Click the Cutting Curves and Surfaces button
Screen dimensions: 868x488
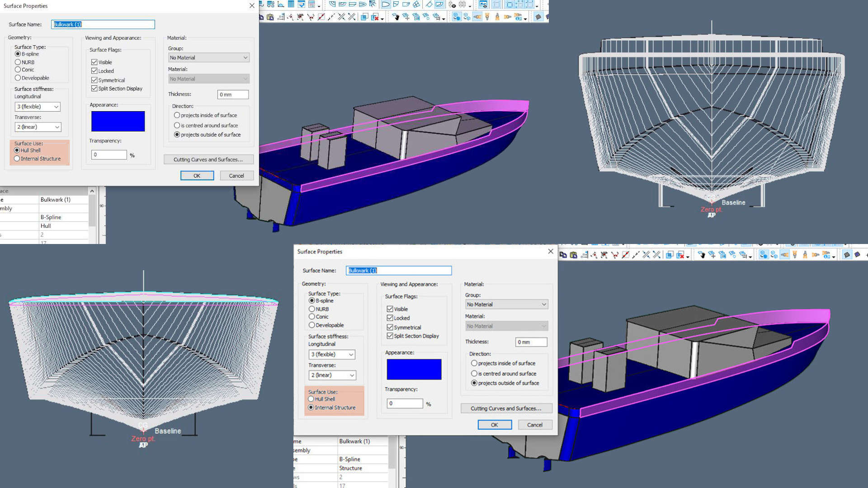pos(208,160)
